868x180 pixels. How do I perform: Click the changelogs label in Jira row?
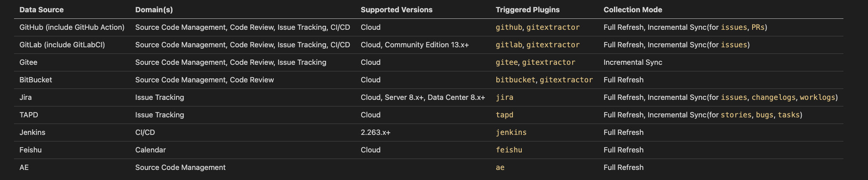773,97
